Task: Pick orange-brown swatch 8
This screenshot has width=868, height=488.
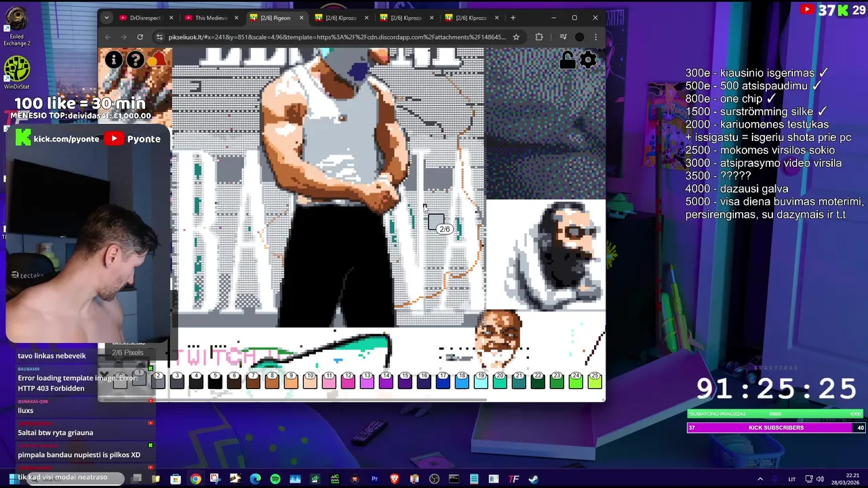Action: point(272,380)
